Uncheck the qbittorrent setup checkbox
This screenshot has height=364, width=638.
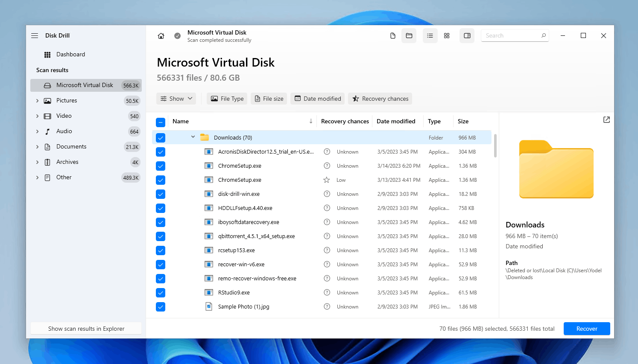click(x=161, y=236)
